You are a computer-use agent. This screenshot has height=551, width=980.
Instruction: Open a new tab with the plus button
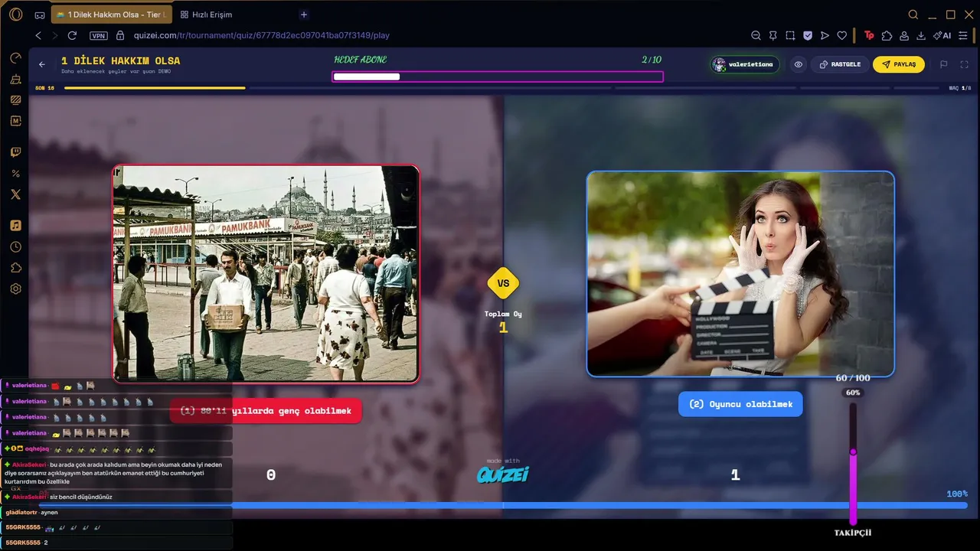[x=304, y=15]
